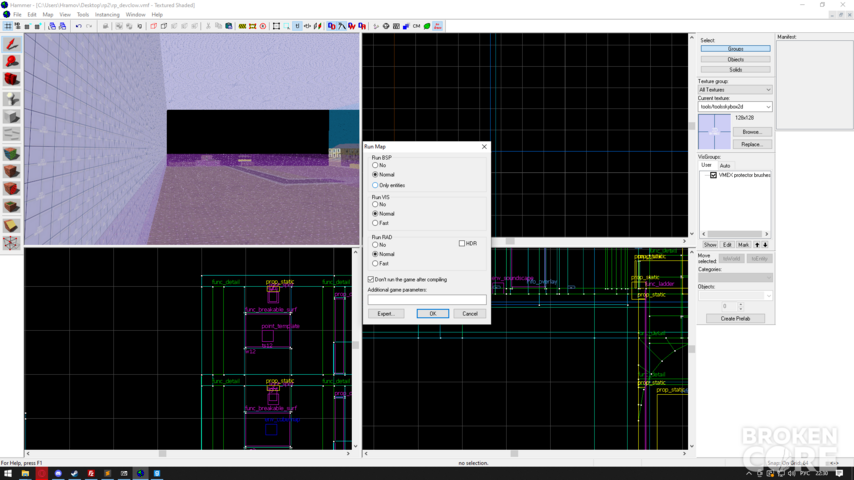This screenshot has width=854, height=480.
Task: Select the Apply Overlays tool
Action: pyautogui.click(x=11, y=207)
